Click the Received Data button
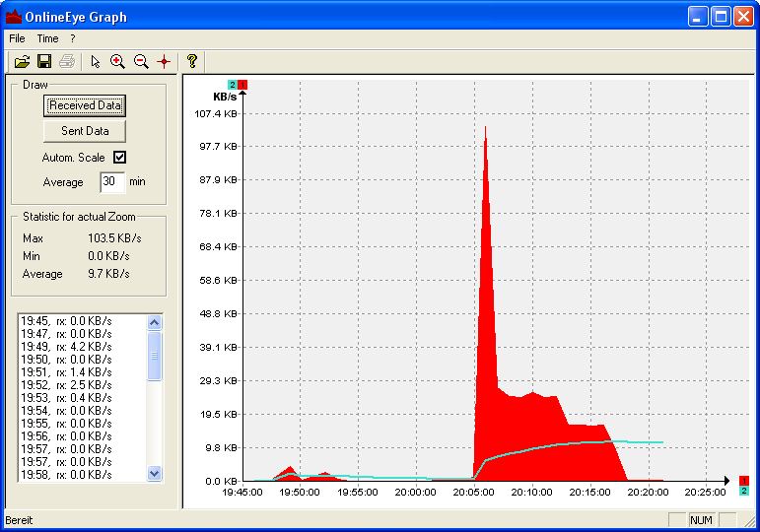This screenshot has height=532, width=760. [x=85, y=105]
